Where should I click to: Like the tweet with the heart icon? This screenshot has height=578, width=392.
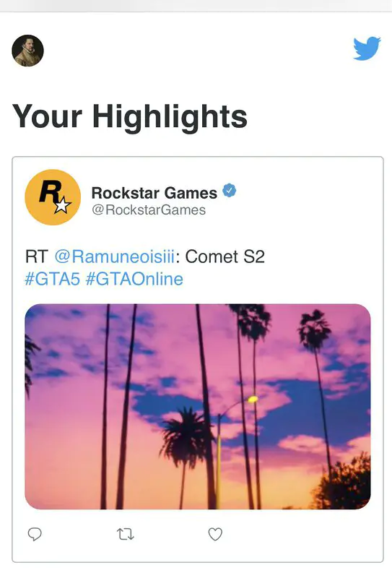click(215, 534)
